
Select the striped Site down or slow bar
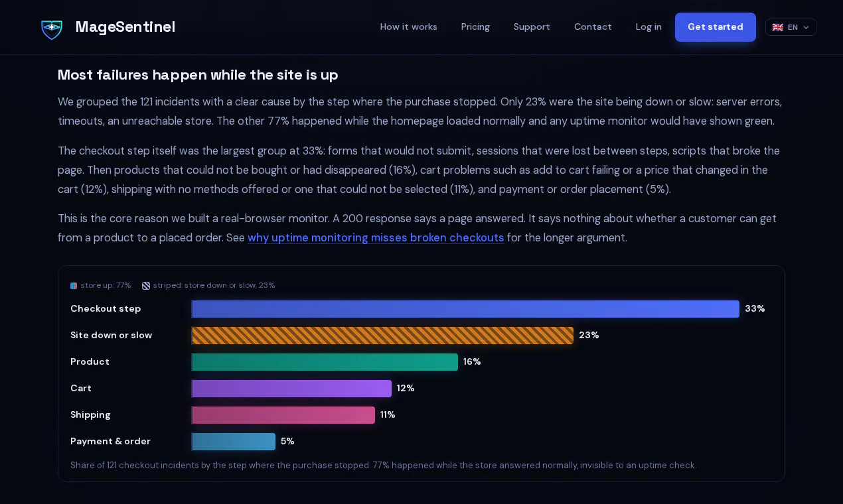(382, 336)
